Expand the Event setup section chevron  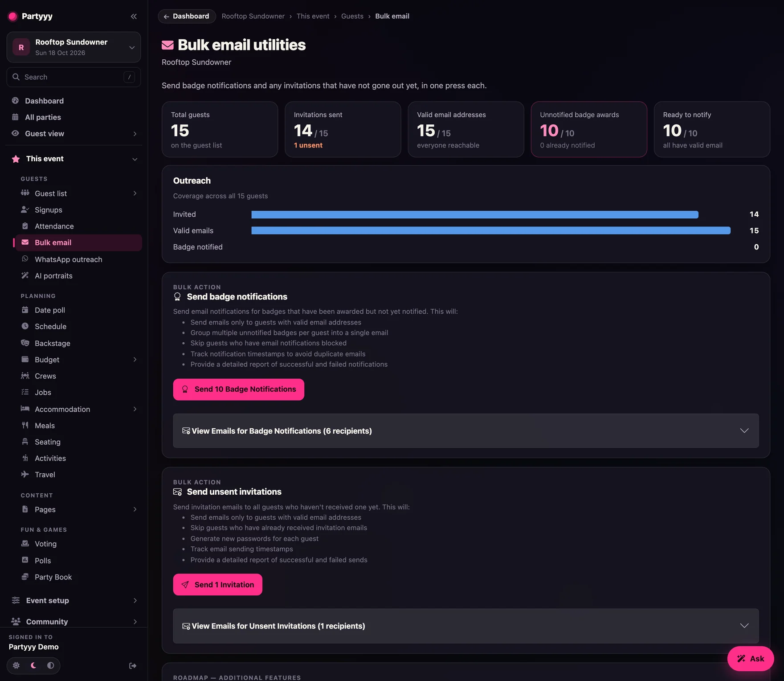point(135,601)
